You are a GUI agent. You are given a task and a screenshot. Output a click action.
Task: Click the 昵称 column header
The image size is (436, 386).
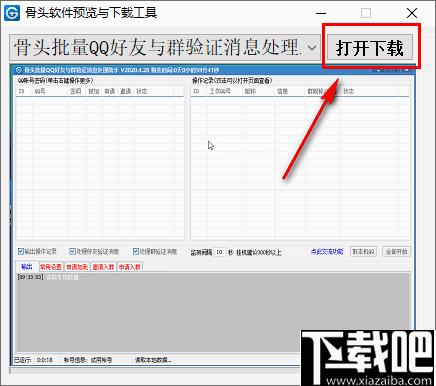coord(258,91)
